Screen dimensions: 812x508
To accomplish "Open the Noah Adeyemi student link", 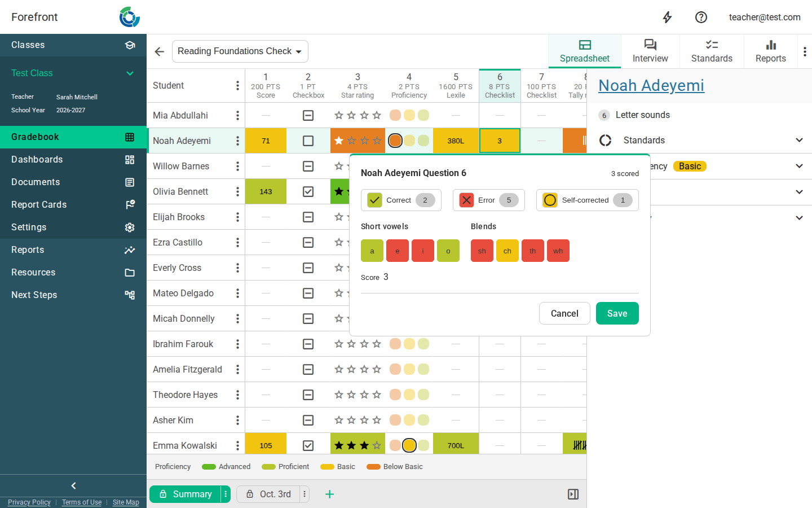I will [651, 85].
